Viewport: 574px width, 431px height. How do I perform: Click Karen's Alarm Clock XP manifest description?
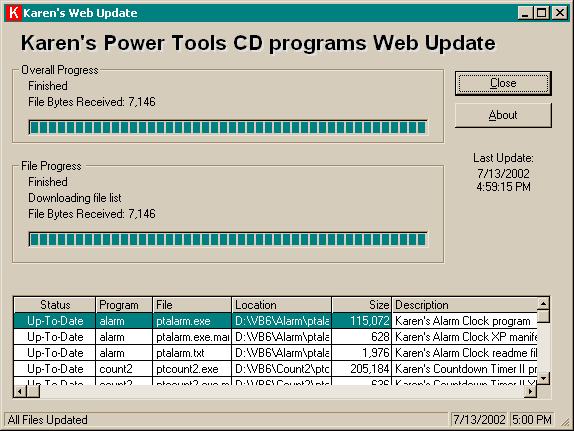(465, 337)
